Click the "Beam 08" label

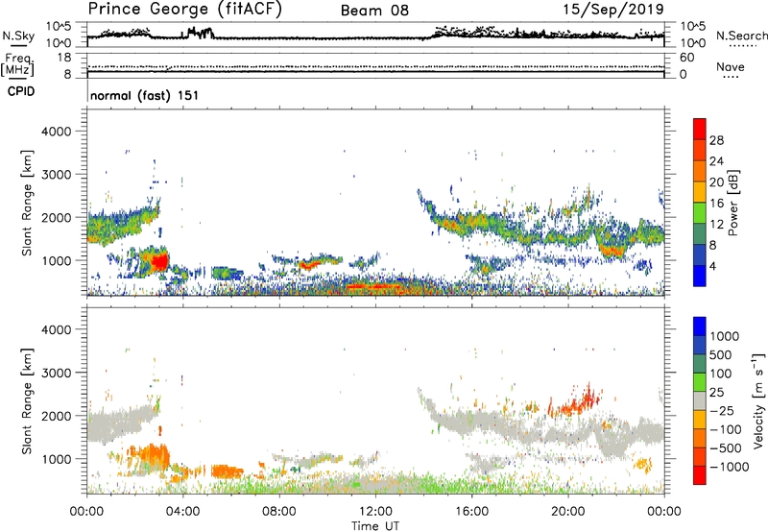pyautogui.click(x=374, y=11)
